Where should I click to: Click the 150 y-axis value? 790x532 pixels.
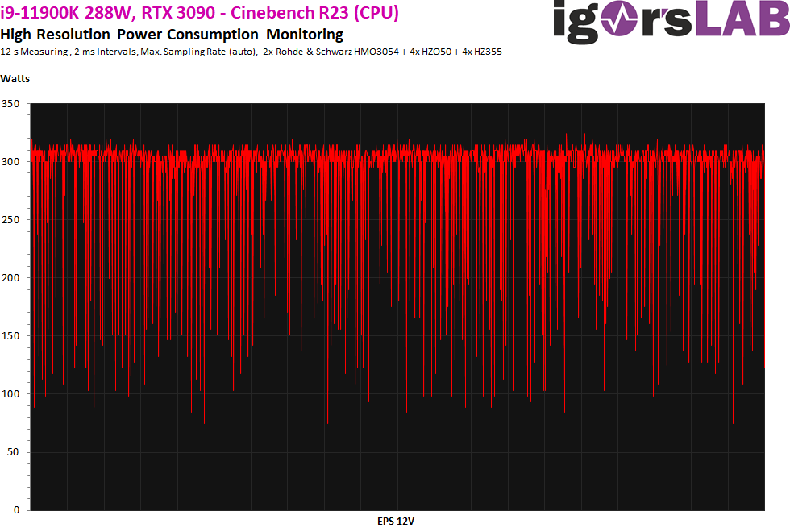click(10, 335)
